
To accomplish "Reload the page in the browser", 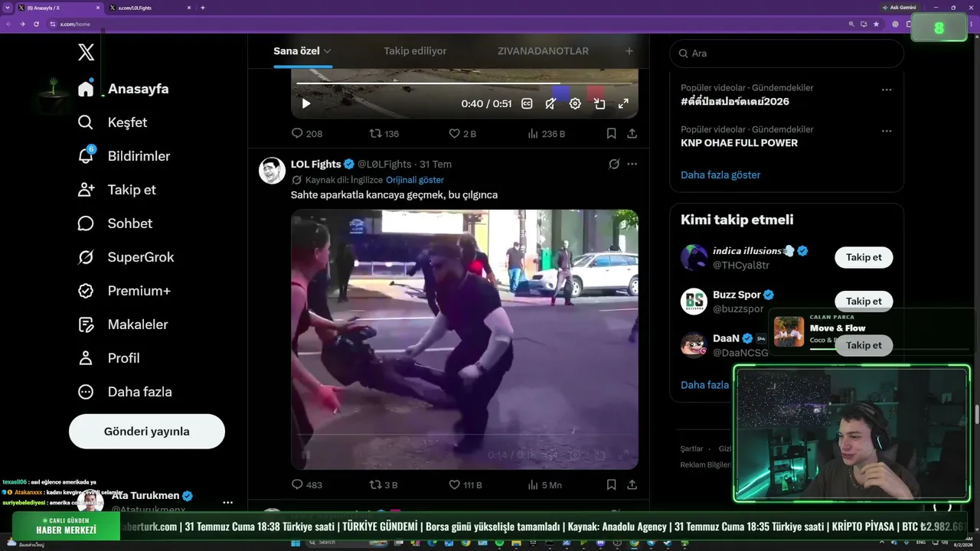I will 36,24.
